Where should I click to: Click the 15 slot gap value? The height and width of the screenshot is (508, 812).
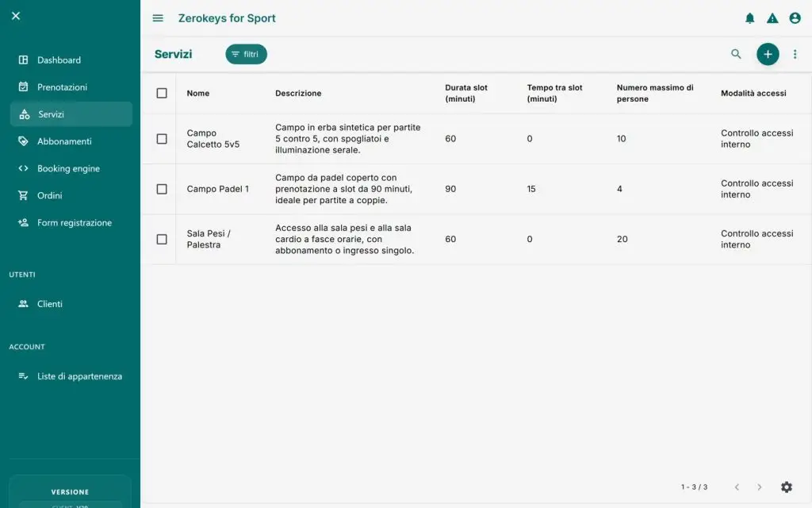tap(531, 189)
